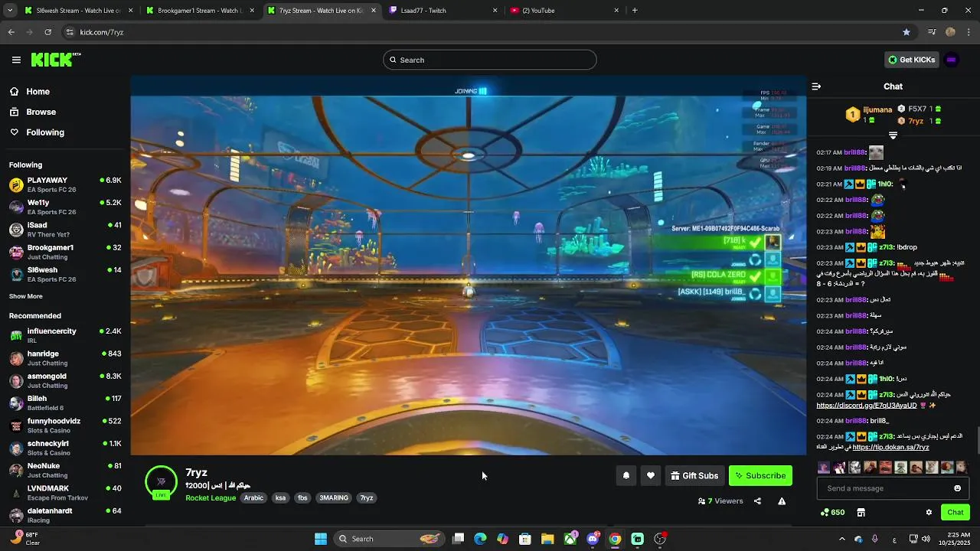Open influencercity recommended channel
Image resolution: width=980 pixels, height=551 pixels.
click(x=65, y=335)
